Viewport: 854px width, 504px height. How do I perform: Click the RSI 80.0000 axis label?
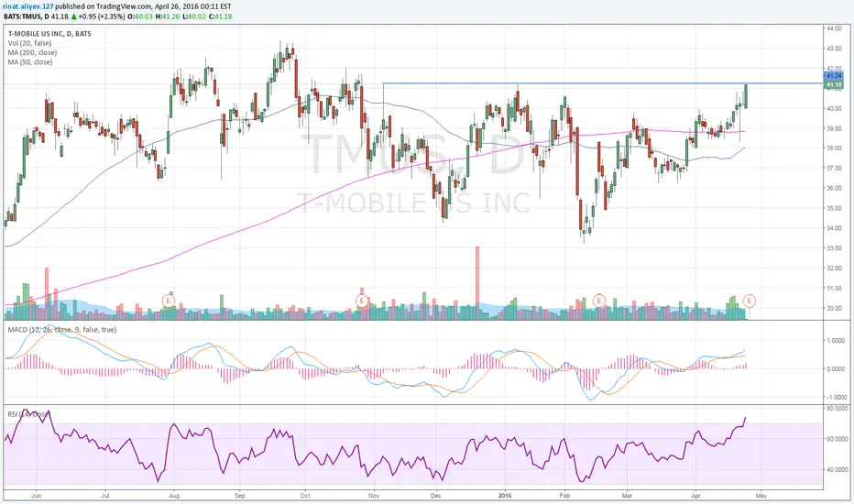(837, 408)
